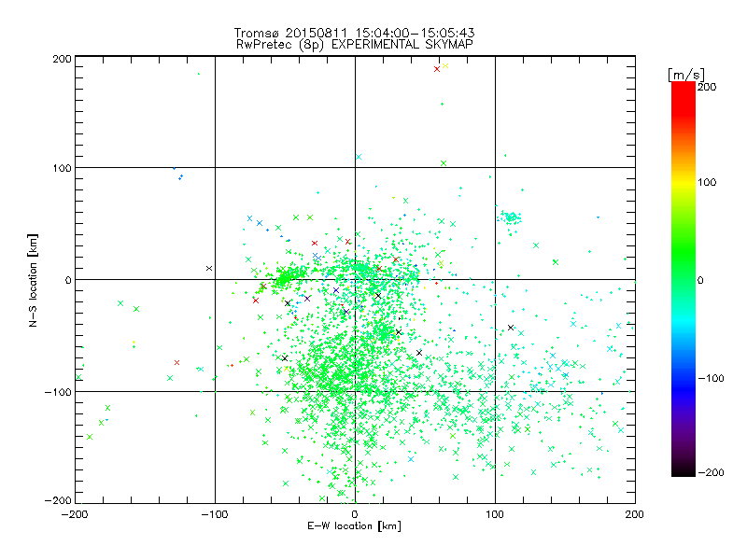This screenshot has height=560, width=747.
Task: Click the y-axis '100' tick label
Action: (62, 168)
